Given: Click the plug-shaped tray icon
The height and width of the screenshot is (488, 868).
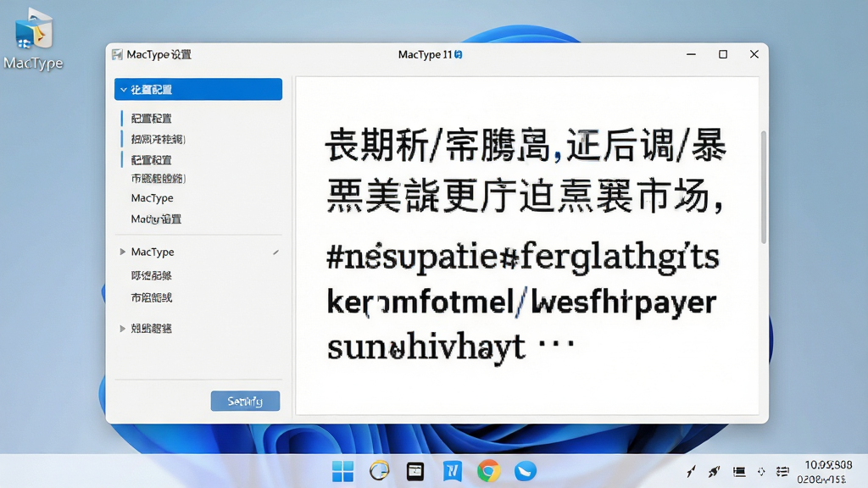Looking at the screenshot, I should coord(714,471).
